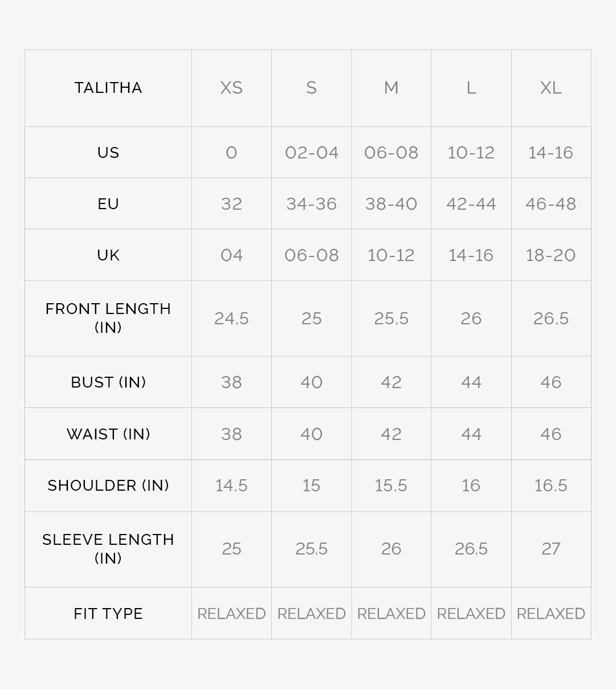Click the FRONT LENGTH (IN) row label

(x=108, y=318)
